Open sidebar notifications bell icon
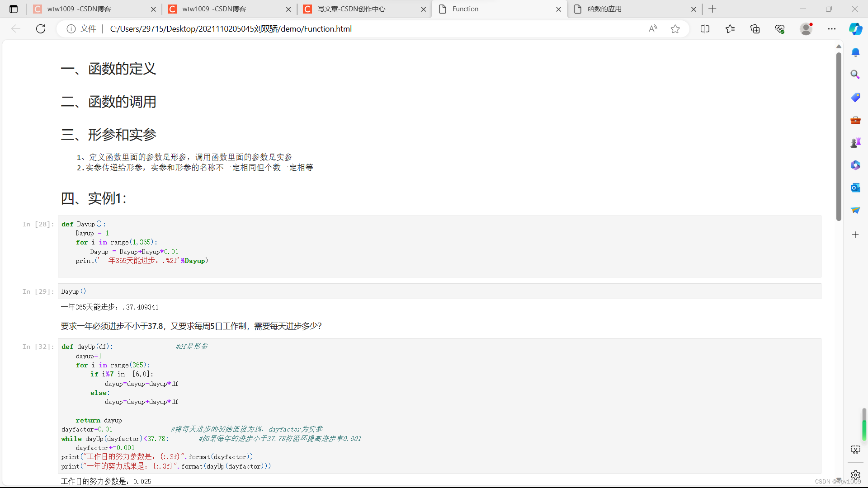Image resolution: width=868 pixels, height=488 pixels. pos(855,52)
